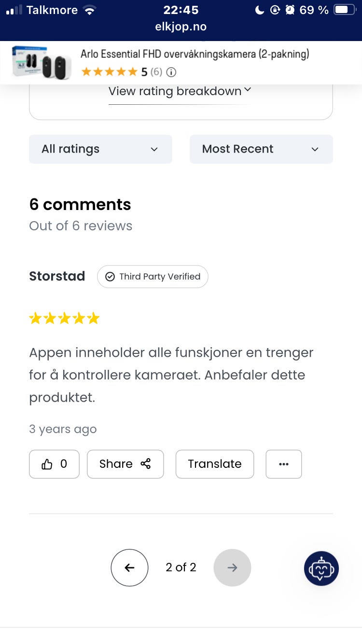
Task: Tap the elkjop.no address bar
Action: 181,27
